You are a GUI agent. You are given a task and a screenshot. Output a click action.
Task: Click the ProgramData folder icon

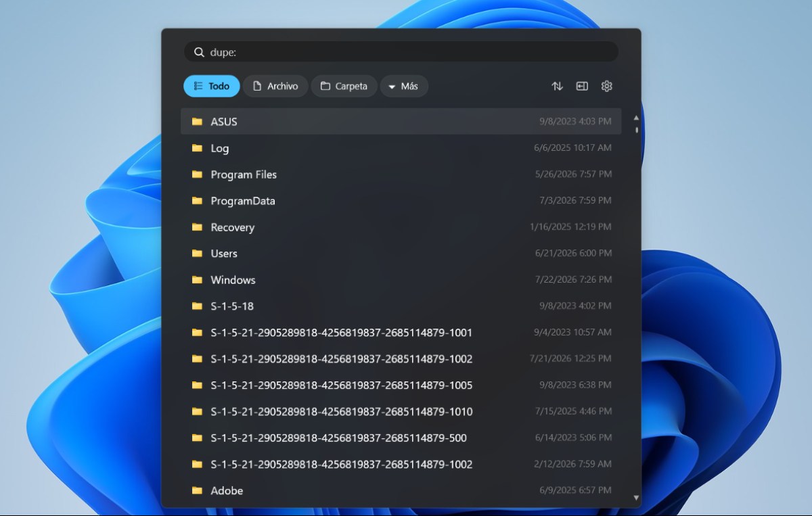click(197, 201)
